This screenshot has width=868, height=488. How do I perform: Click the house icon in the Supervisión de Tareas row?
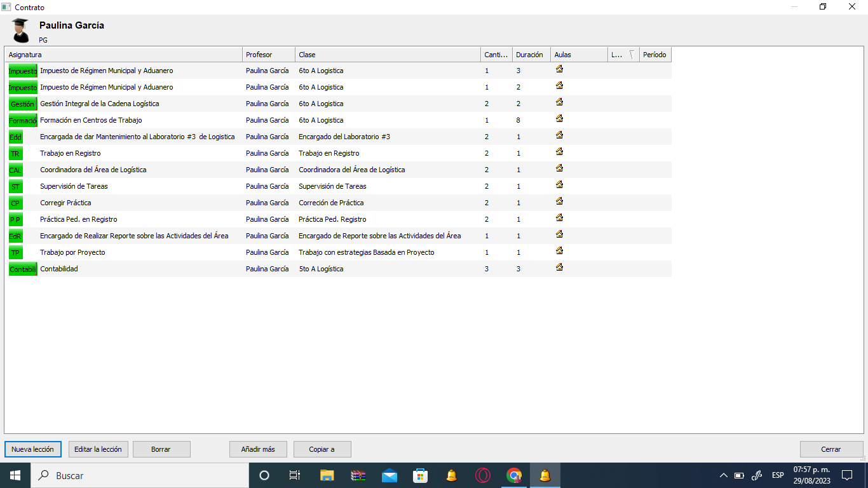point(560,184)
